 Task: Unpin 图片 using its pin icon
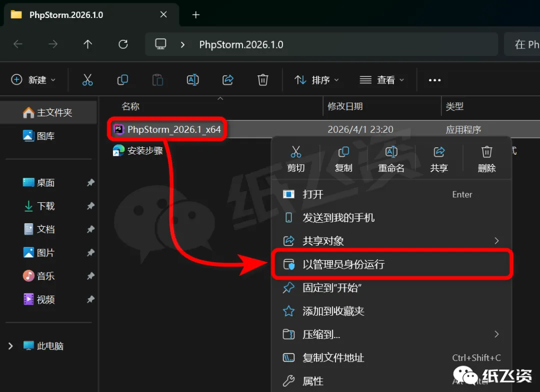click(90, 253)
